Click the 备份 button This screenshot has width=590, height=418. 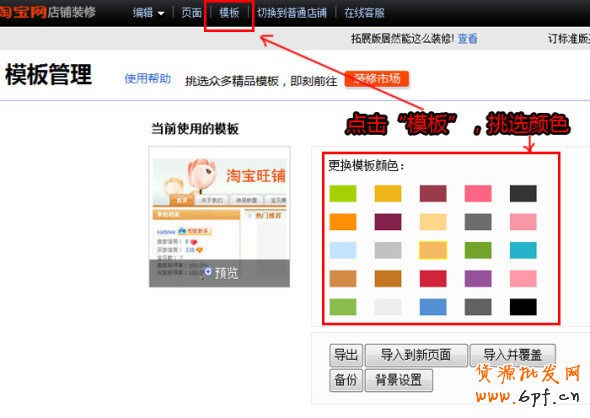click(x=346, y=380)
